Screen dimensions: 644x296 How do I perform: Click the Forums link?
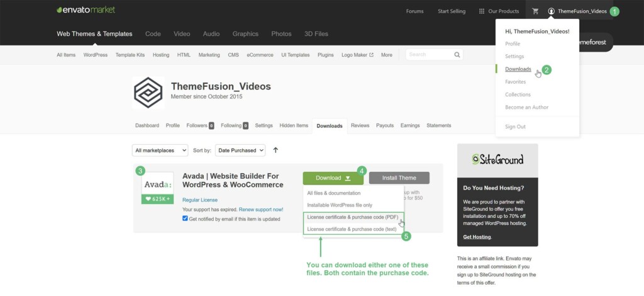pos(415,11)
